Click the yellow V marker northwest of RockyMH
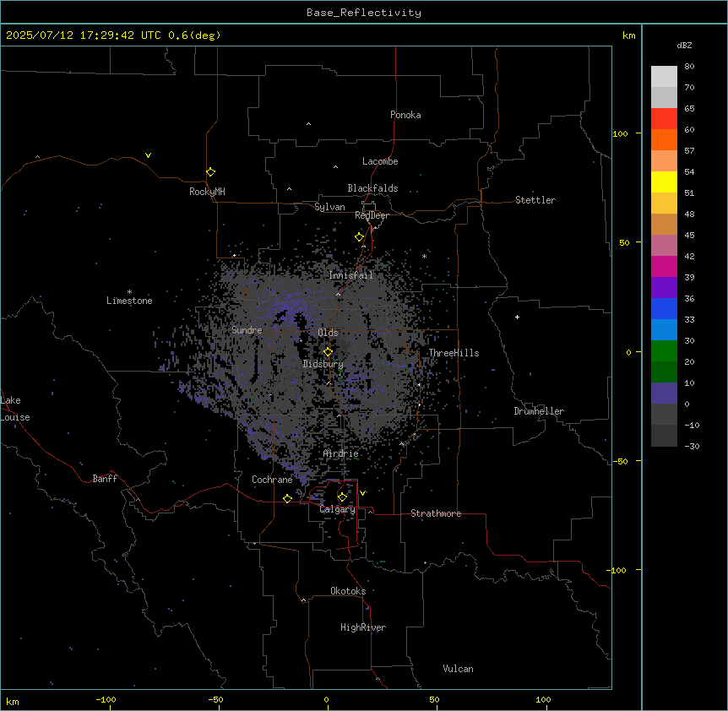This screenshot has height=711, width=728. [x=148, y=155]
